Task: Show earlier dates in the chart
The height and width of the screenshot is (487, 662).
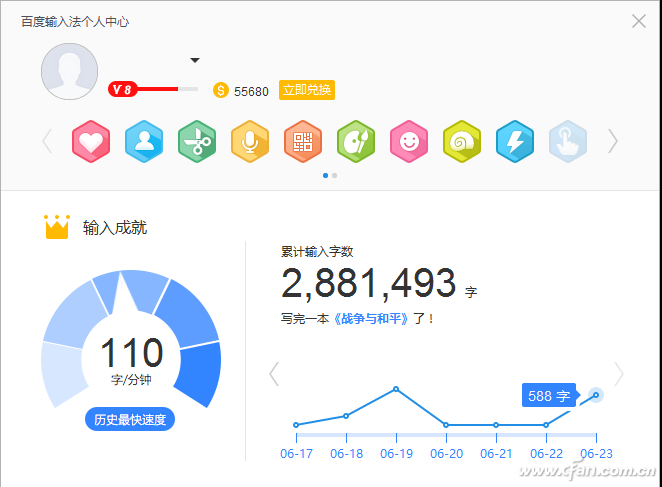Action: (274, 374)
